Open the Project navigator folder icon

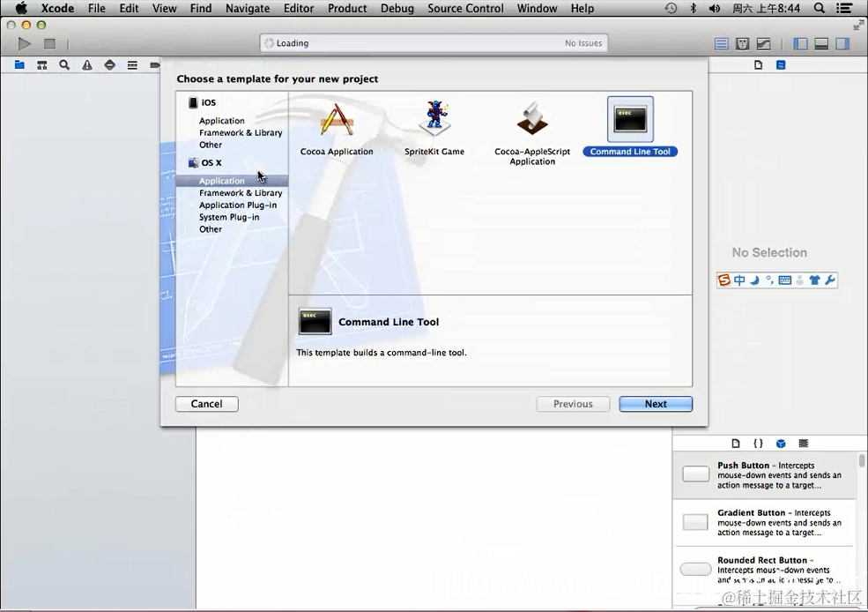click(19, 64)
